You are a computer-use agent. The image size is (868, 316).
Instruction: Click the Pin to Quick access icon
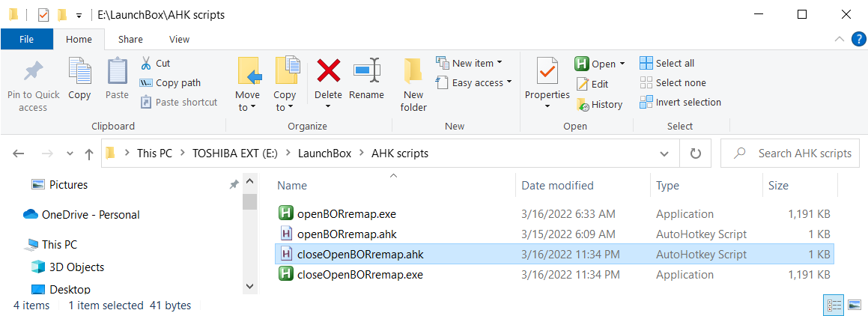point(33,72)
